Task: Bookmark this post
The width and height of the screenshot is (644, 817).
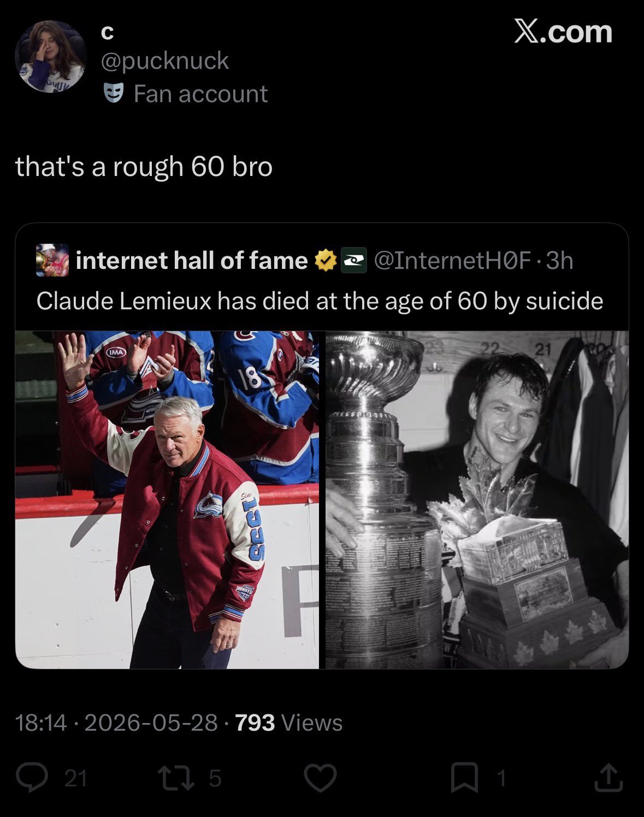Action: [464, 778]
